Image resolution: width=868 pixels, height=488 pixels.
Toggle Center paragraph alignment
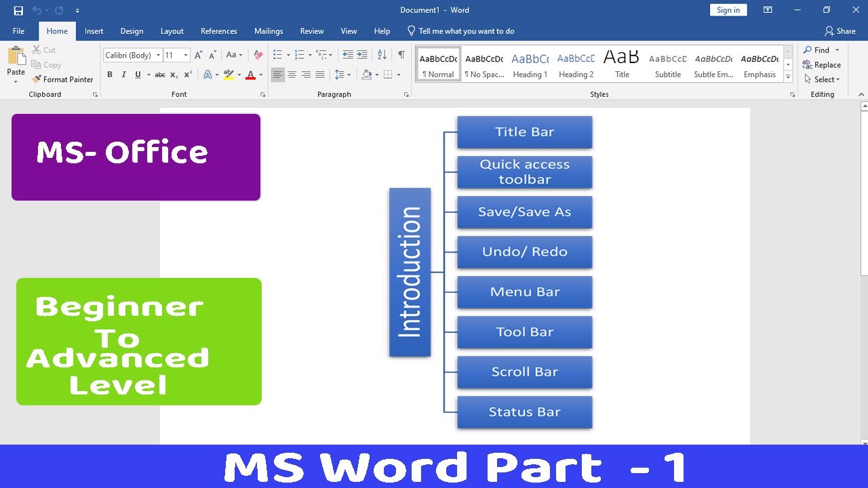[292, 75]
